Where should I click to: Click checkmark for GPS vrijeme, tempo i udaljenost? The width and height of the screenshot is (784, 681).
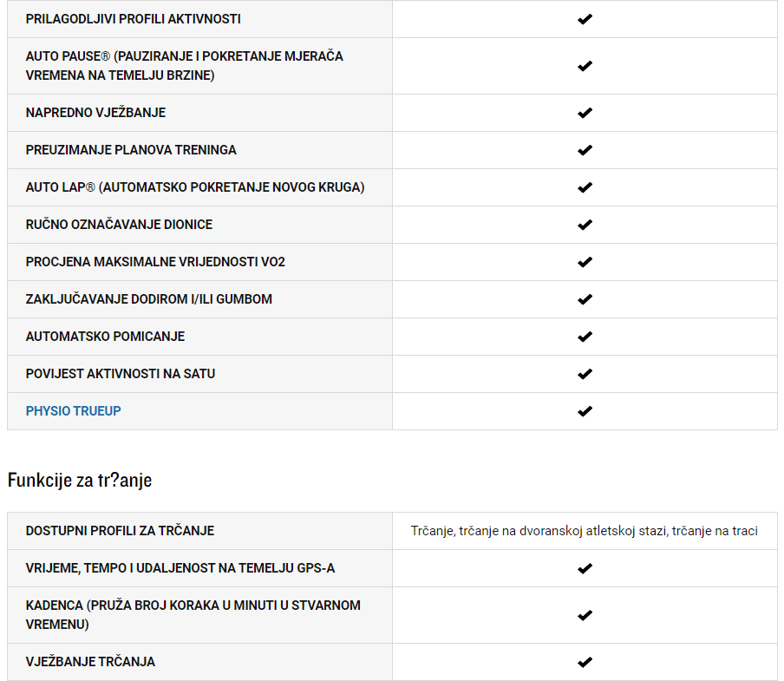(x=585, y=568)
